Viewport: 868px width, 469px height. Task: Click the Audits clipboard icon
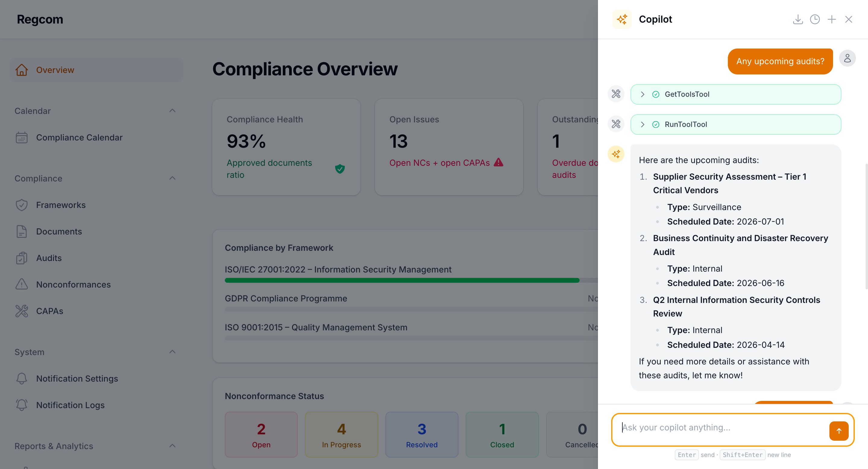pos(22,258)
